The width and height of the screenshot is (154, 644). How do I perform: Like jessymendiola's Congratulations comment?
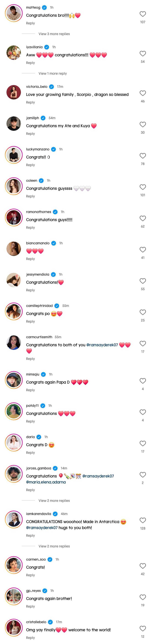tap(142, 281)
